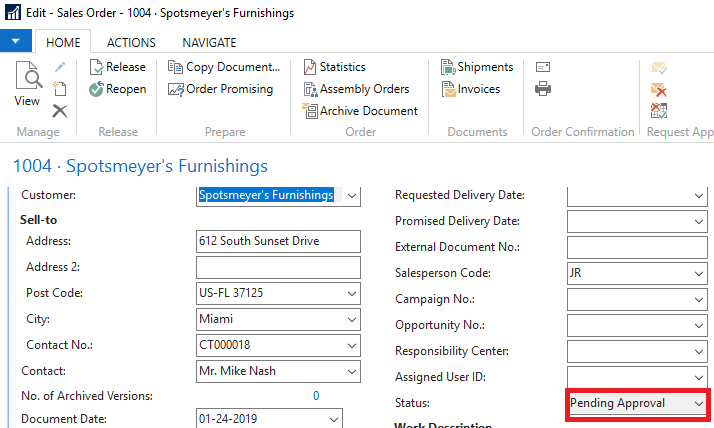The image size is (714, 428).
Task: Expand the Salesperson Code dropdown
Action: (x=699, y=273)
